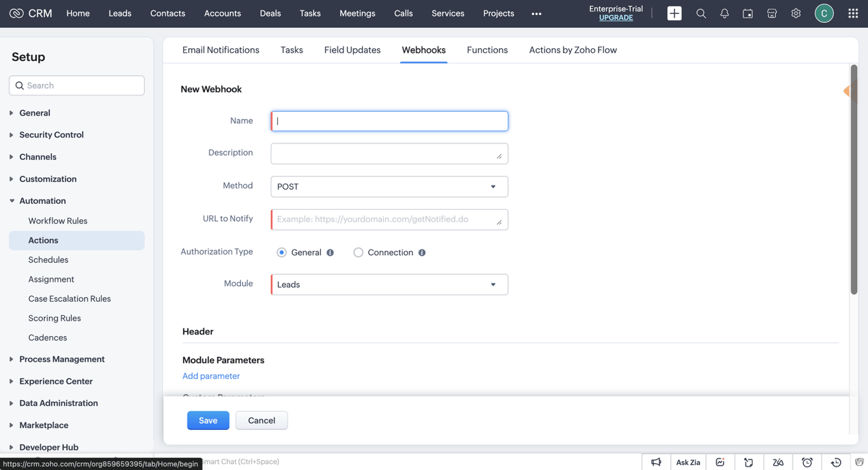The width and height of the screenshot is (868, 470).
Task: Open the Module dropdown showing Leads
Action: (390, 285)
